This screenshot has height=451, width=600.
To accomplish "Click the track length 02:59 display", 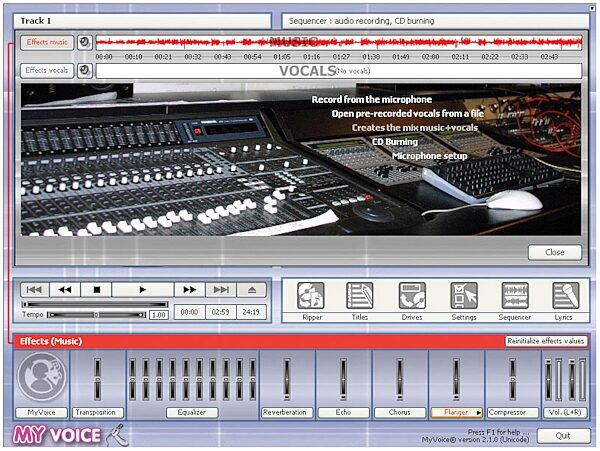I will (220, 312).
